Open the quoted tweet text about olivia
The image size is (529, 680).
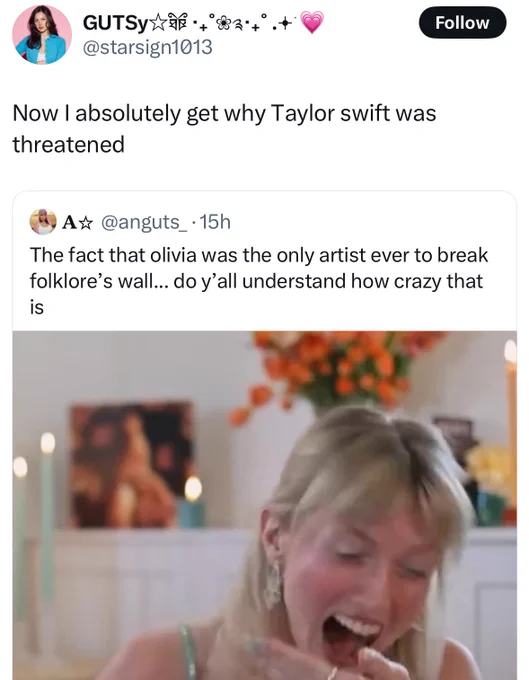point(259,281)
